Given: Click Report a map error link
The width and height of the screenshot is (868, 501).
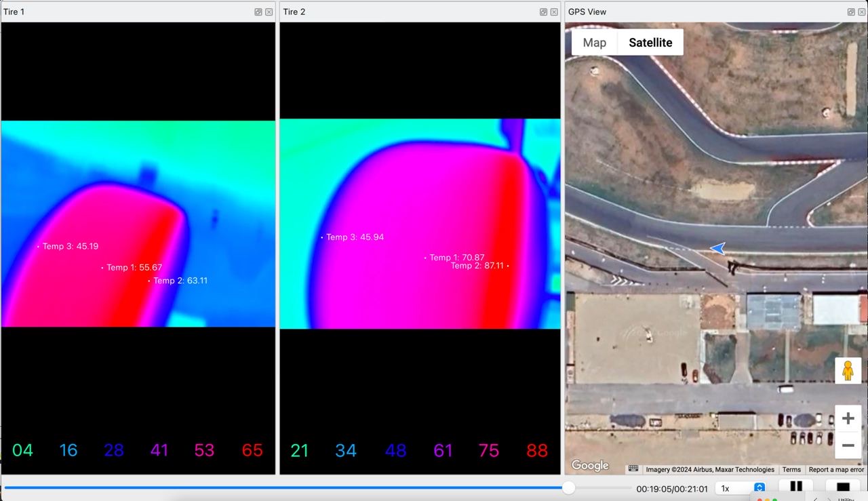Looking at the screenshot, I should (836, 469).
